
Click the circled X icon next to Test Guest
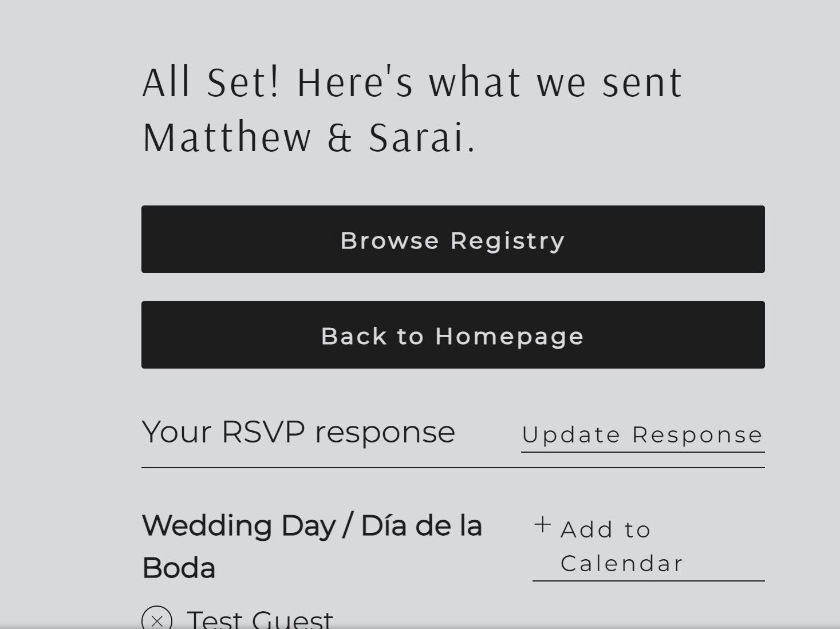click(x=157, y=620)
